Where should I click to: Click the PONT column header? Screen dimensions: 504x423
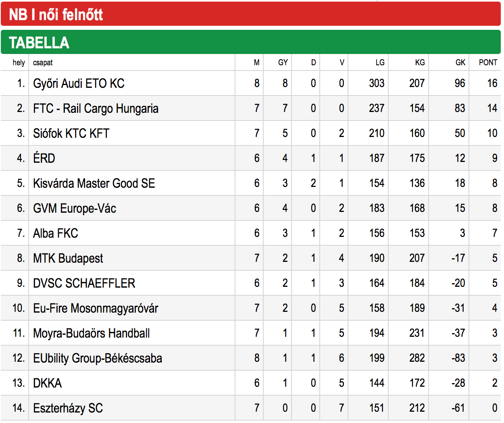tap(488, 62)
